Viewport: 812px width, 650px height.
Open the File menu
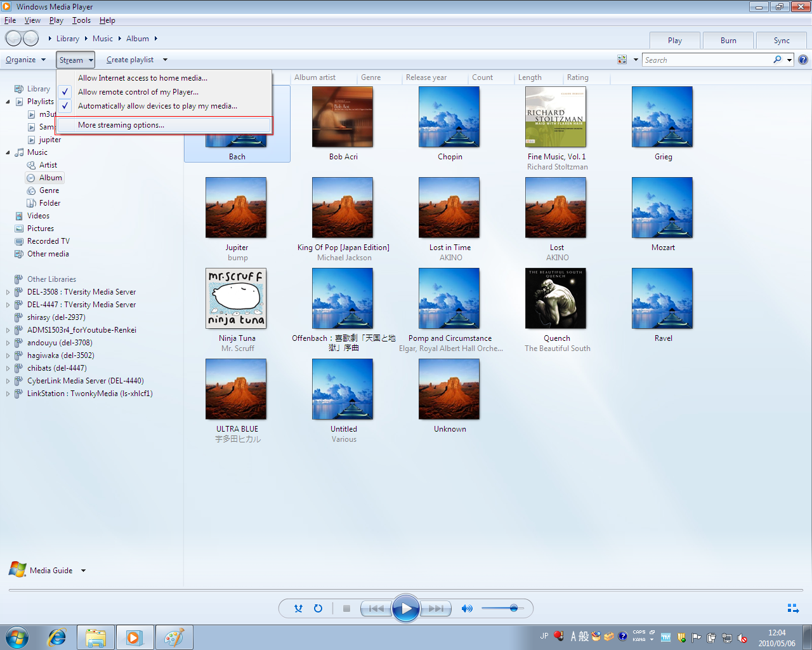10,20
